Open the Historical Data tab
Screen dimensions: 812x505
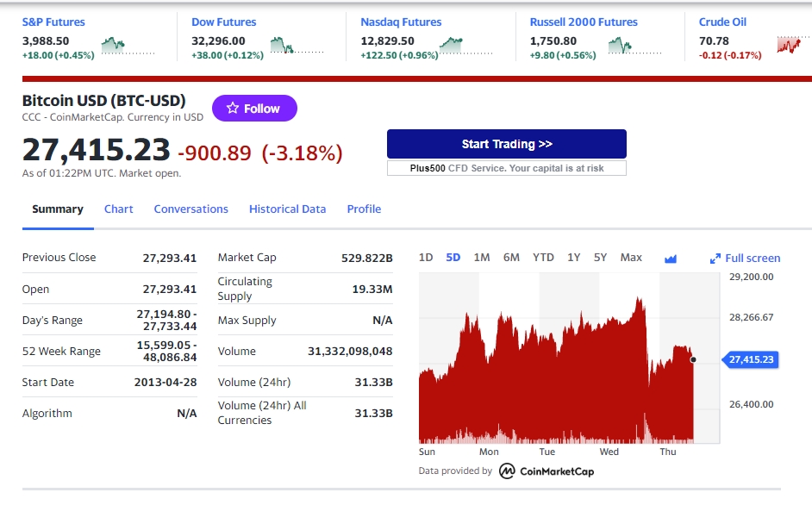click(287, 209)
